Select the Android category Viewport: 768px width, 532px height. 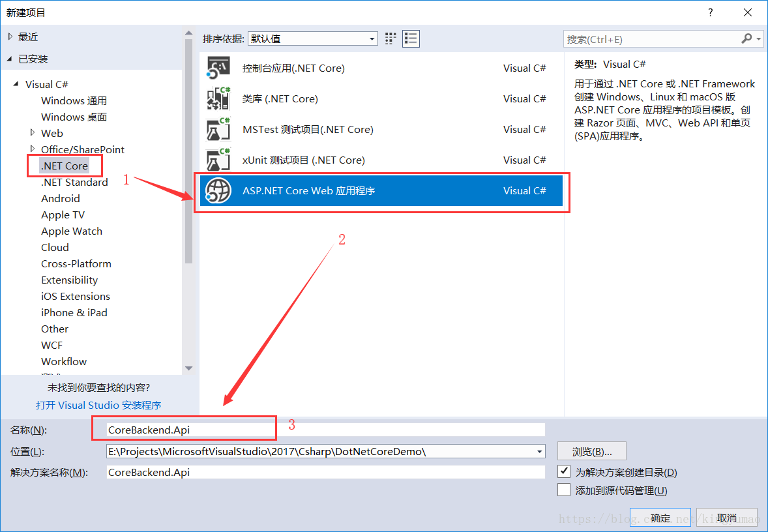tap(60, 198)
